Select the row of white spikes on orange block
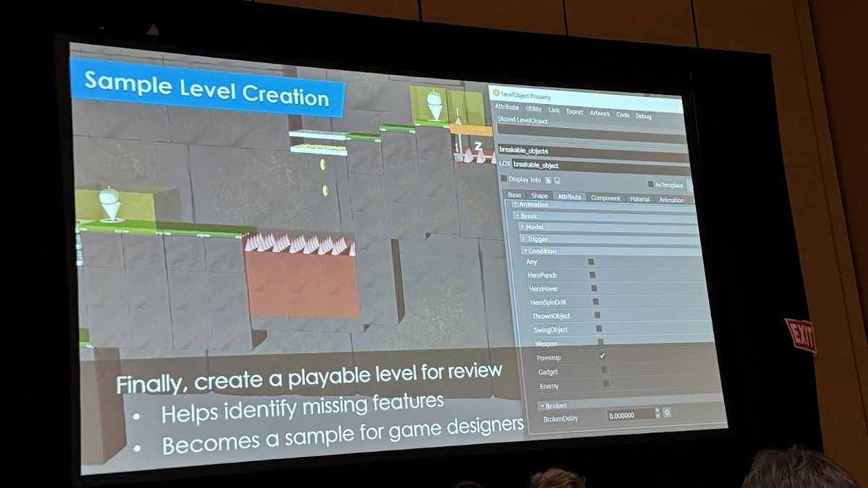This screenshot has width=868, height=488. [300, 244]
